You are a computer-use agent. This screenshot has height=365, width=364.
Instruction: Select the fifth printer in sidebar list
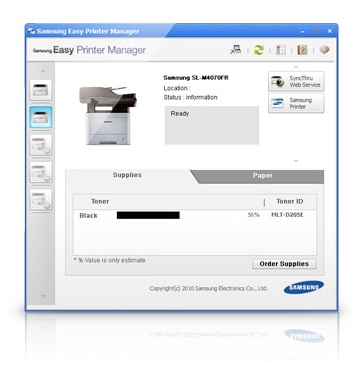click(41, 200)
